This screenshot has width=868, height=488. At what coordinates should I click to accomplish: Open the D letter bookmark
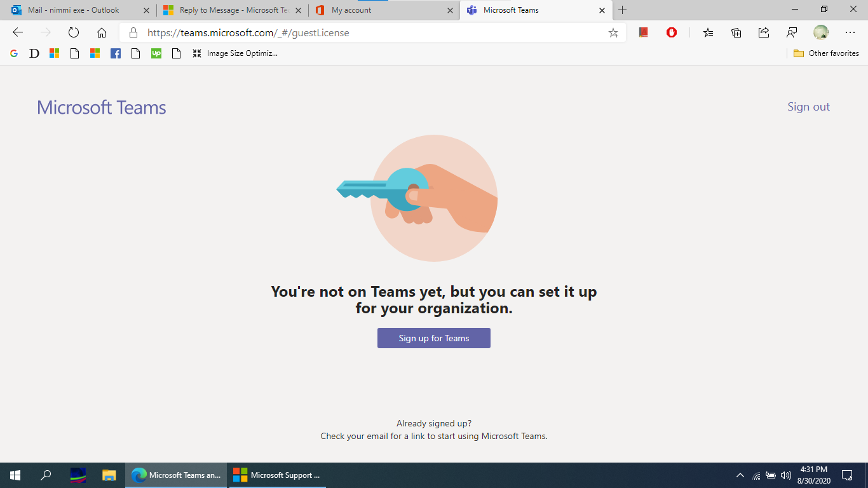[x=34, y=53]
